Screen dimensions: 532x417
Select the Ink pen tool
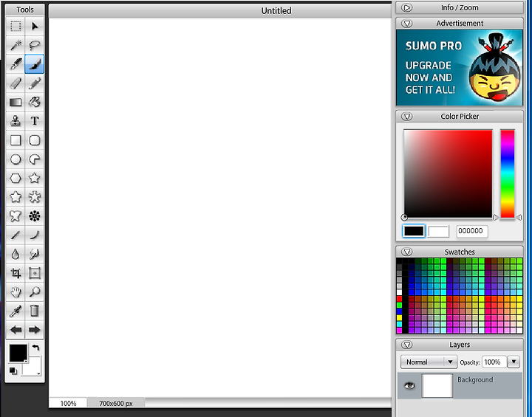16,63
